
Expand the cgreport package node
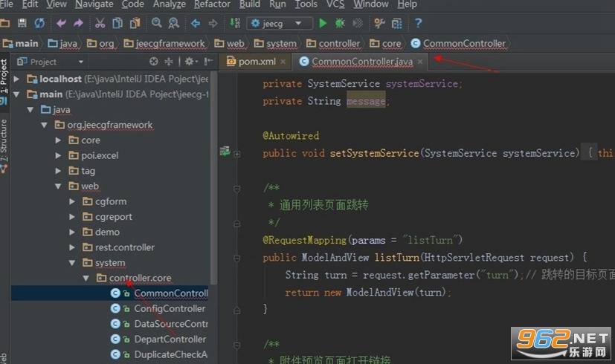point(72,217)
